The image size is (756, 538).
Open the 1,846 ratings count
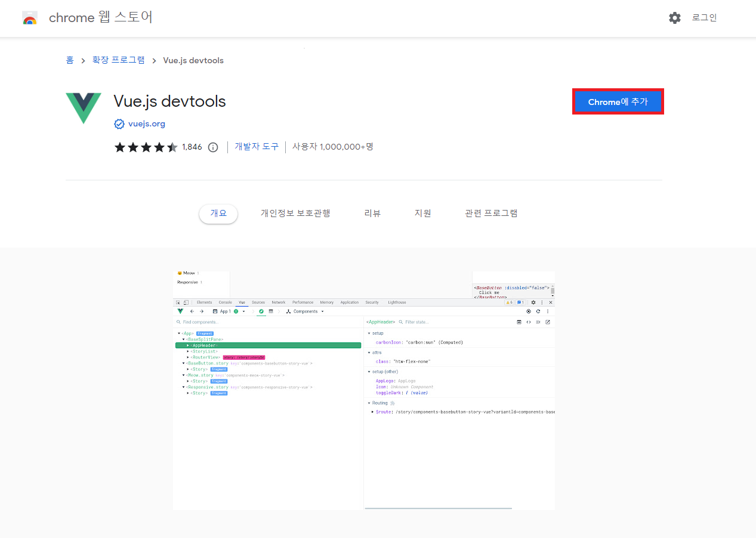pyautogui.click(x=192, y=147)
